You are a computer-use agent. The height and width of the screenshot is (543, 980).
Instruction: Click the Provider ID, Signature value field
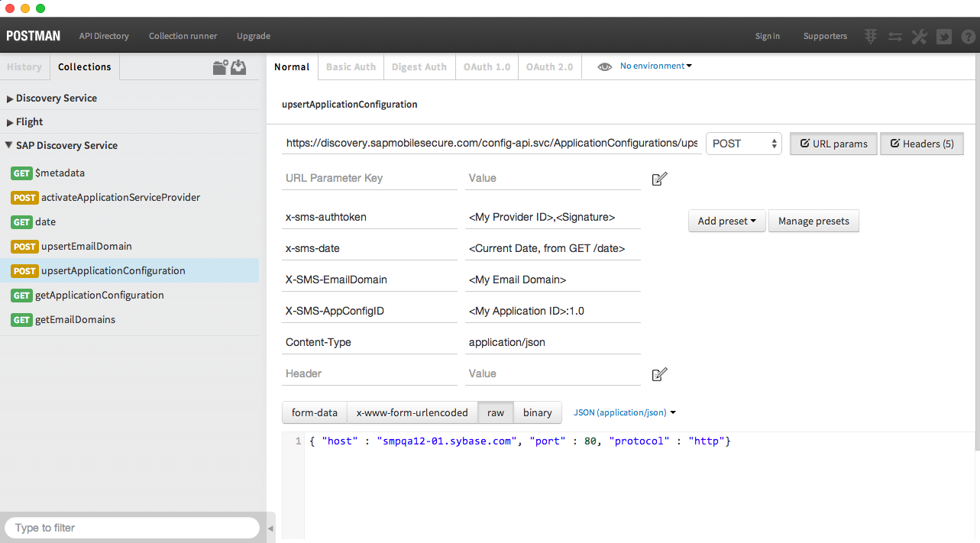coord(553,218)
